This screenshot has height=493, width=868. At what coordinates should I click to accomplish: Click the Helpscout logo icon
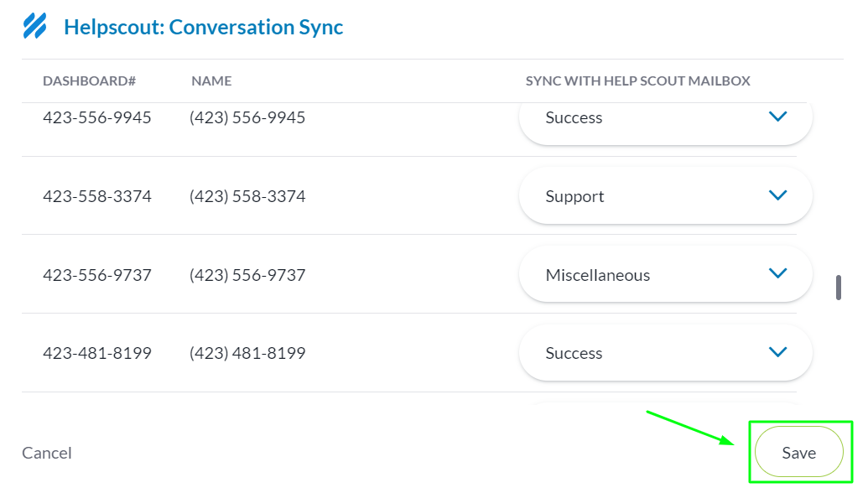(34, 27)
